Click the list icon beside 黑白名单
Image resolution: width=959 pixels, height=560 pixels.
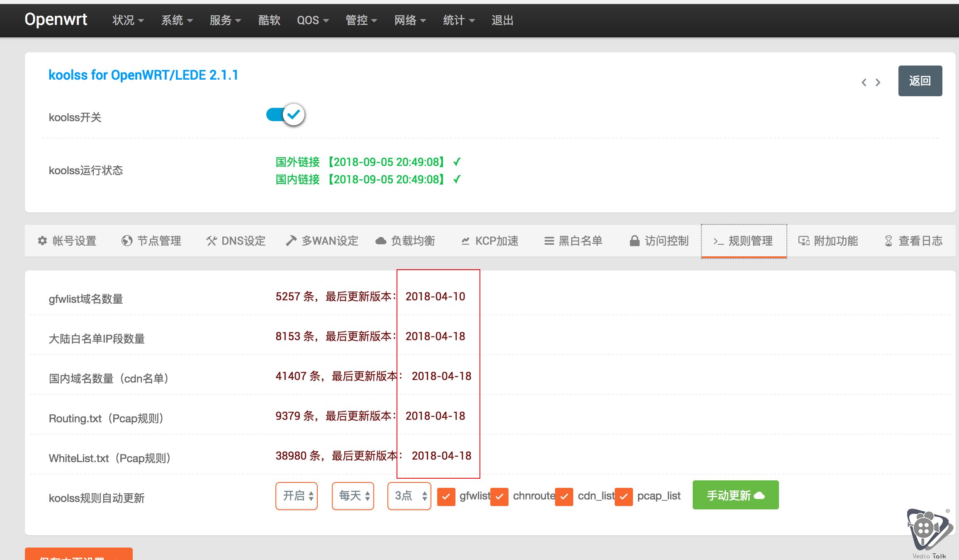[549, 241]
